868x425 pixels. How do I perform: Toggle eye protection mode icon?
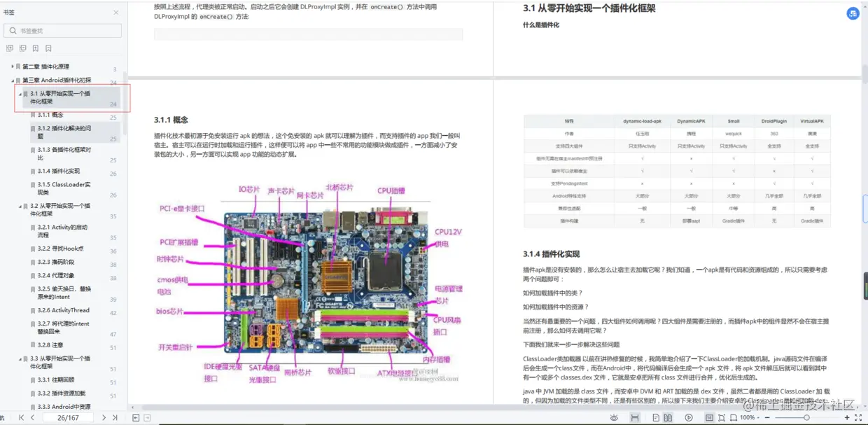614,418
